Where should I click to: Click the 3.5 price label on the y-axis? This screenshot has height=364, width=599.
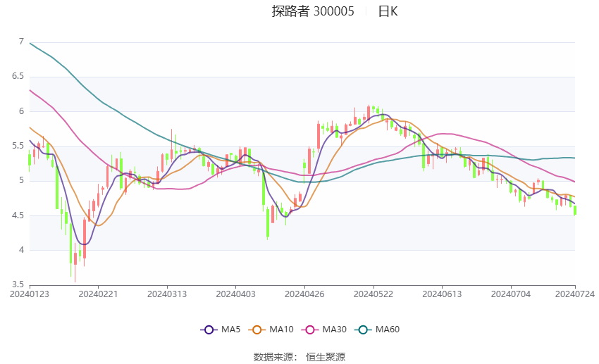(x=18, y=284)
